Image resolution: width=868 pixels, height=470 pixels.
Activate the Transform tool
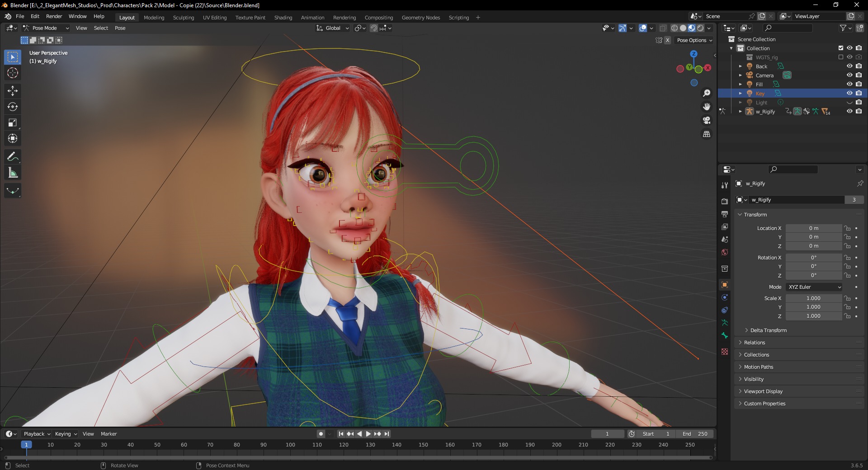(x=13, y=138)
